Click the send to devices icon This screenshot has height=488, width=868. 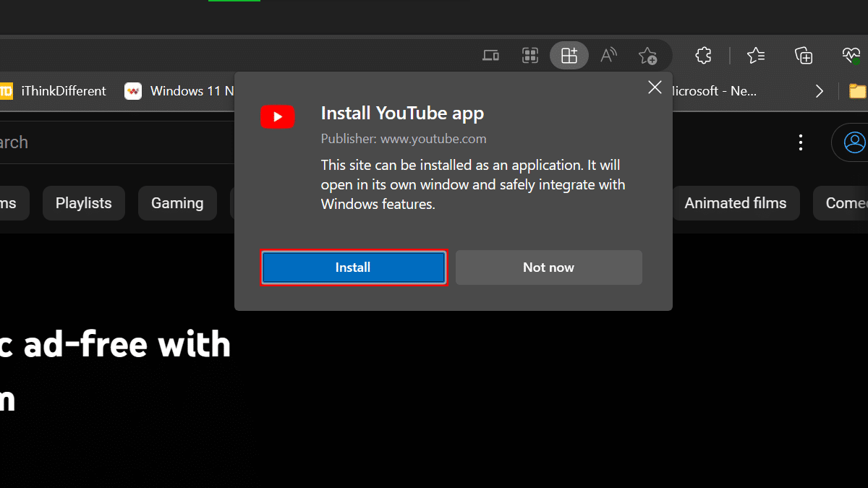tap(491, 56)
